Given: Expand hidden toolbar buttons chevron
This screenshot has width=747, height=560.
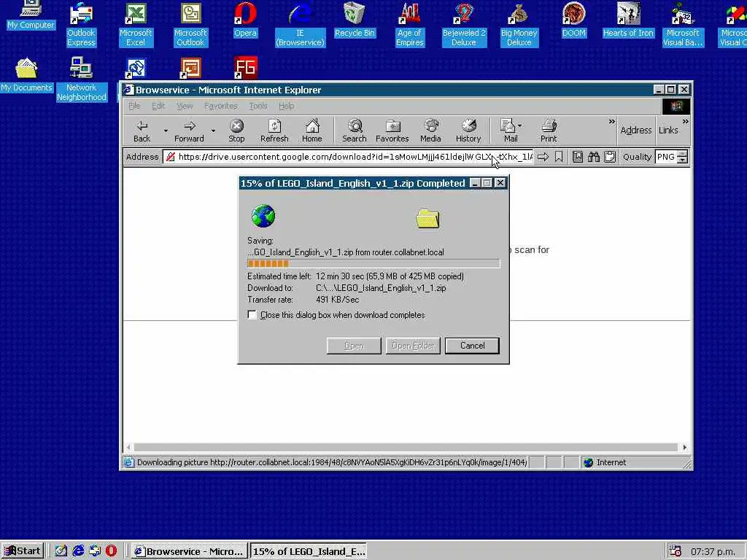Looking at the screenshot, I should (x=611, y=122).
